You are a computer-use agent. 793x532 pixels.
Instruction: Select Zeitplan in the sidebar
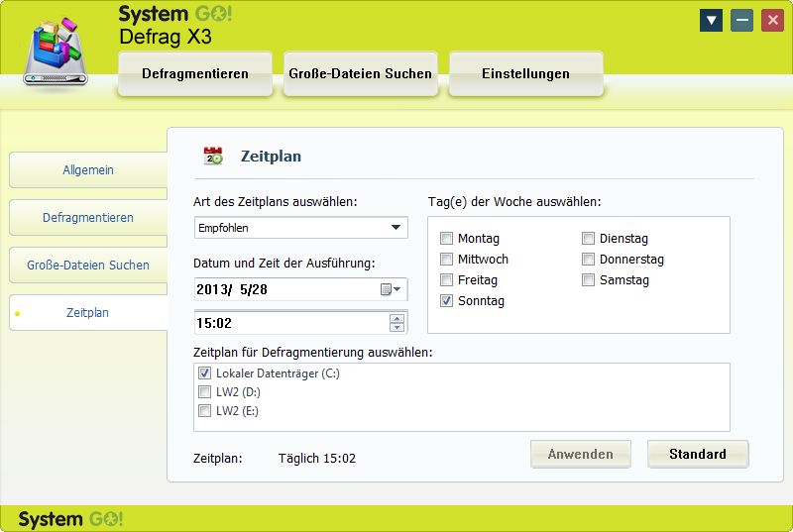pos(88,312)
